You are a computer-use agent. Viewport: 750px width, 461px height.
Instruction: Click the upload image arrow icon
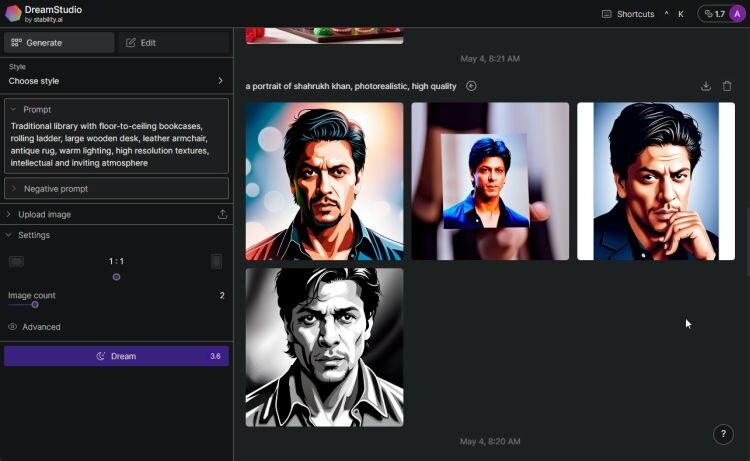click(x=222, y=214)
